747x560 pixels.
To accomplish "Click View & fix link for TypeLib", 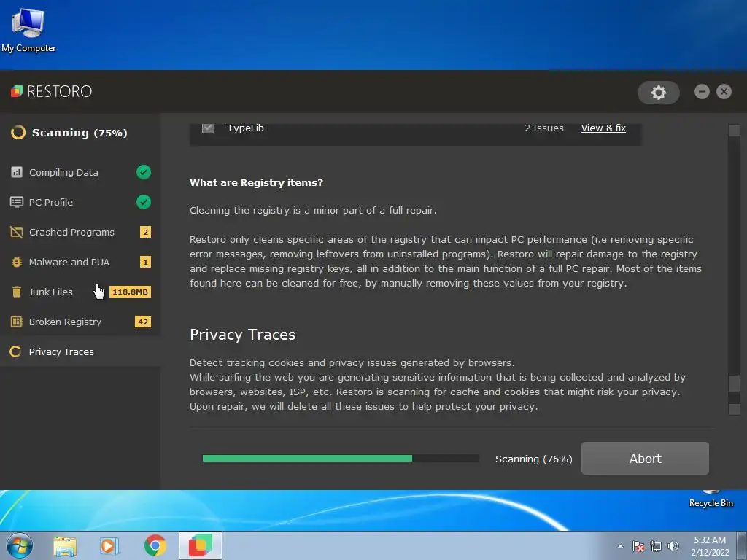I will pos(603,128).
